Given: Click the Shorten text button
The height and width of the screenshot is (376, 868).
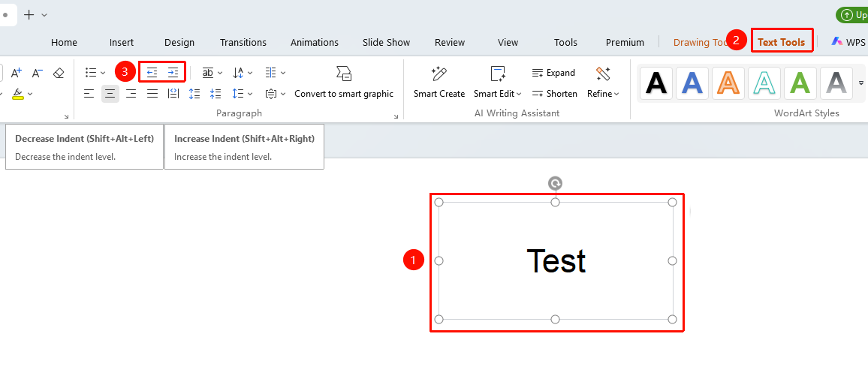Looking at the screenshot, I should pyautogui.click(x=555, y=94).
